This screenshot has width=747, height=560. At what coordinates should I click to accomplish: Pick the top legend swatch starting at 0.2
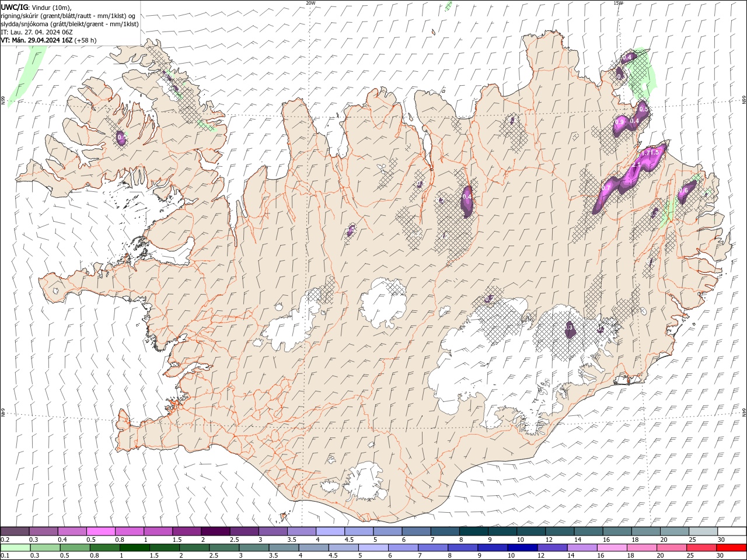click(x=15, y=531)
